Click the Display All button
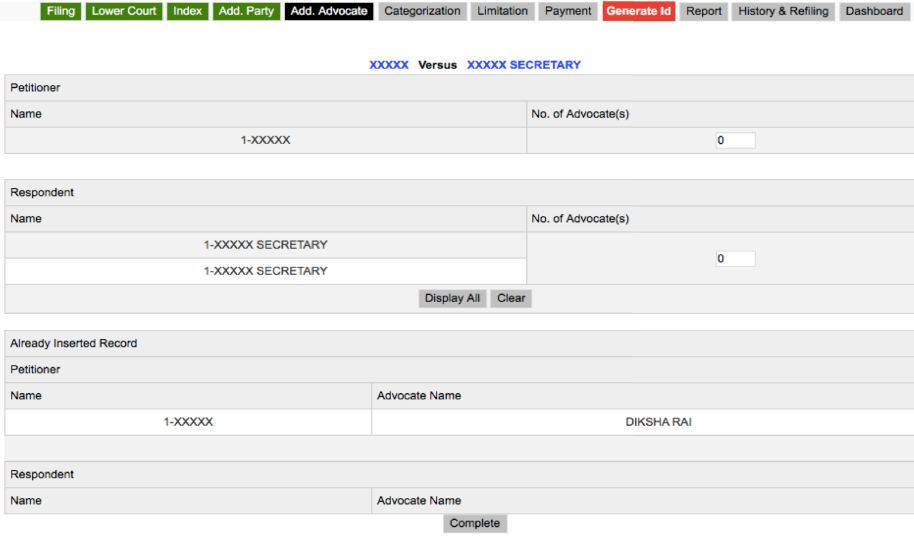The height and width of the screenshot is (541, 914). [x=452, y=298]
